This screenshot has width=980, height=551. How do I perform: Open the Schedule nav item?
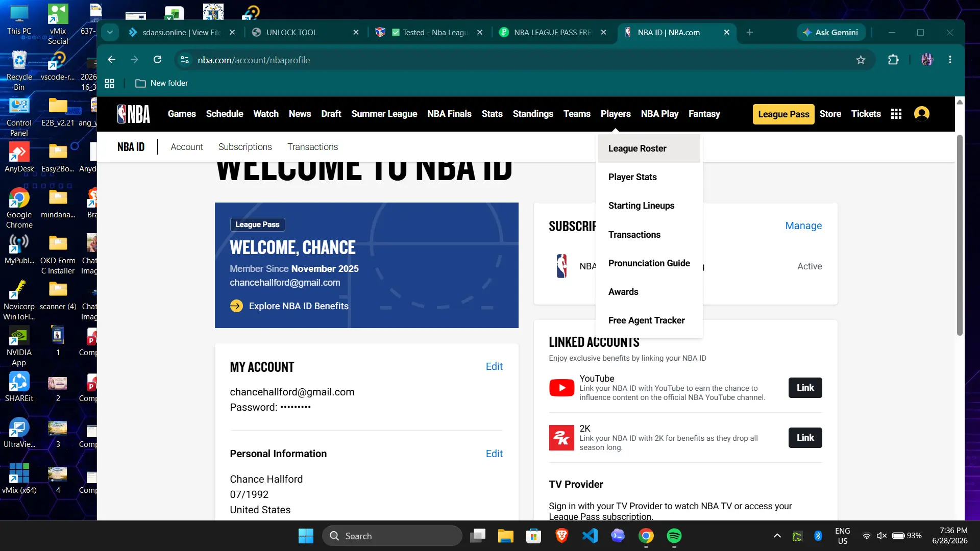(x=225, y=114)
